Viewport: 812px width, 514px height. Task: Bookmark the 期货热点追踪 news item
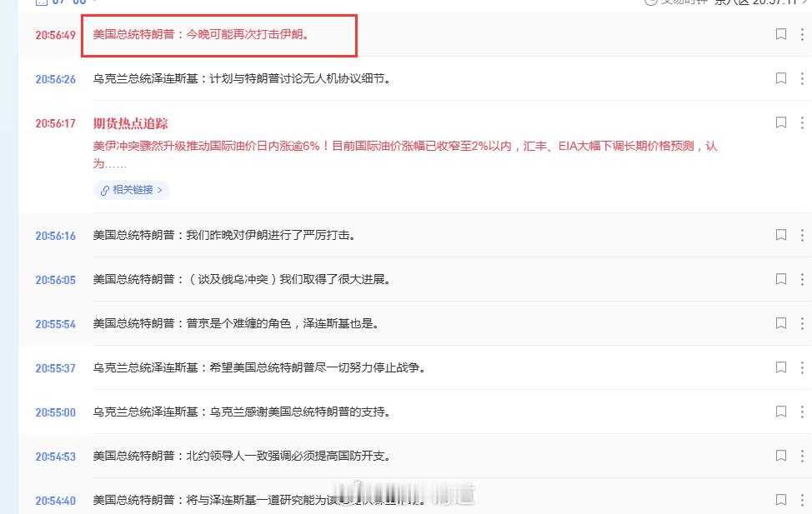[781, 122]
